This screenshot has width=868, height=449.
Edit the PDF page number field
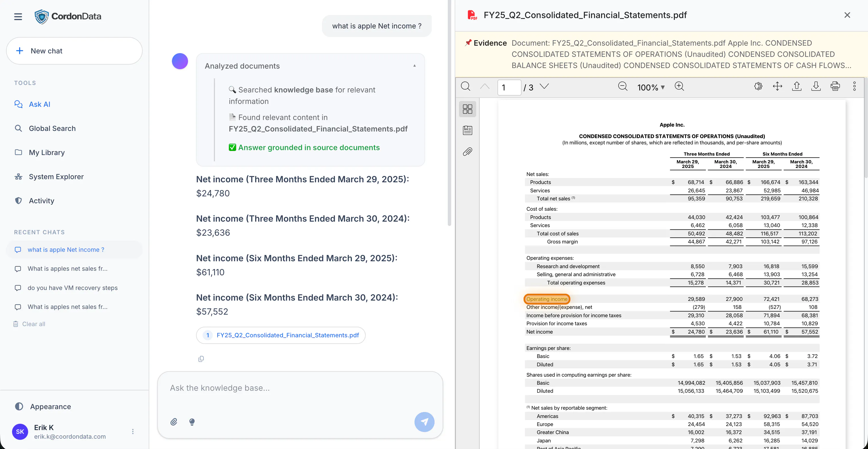(509, 87)
